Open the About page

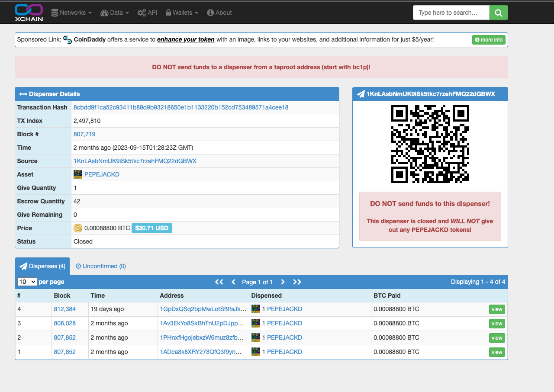pos(219,13)
